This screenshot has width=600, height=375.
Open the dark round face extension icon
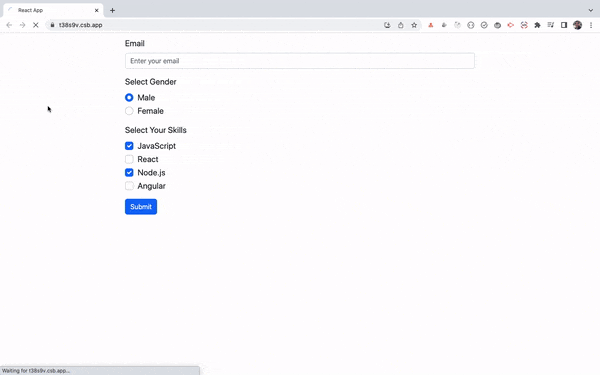tap(497, 25)
